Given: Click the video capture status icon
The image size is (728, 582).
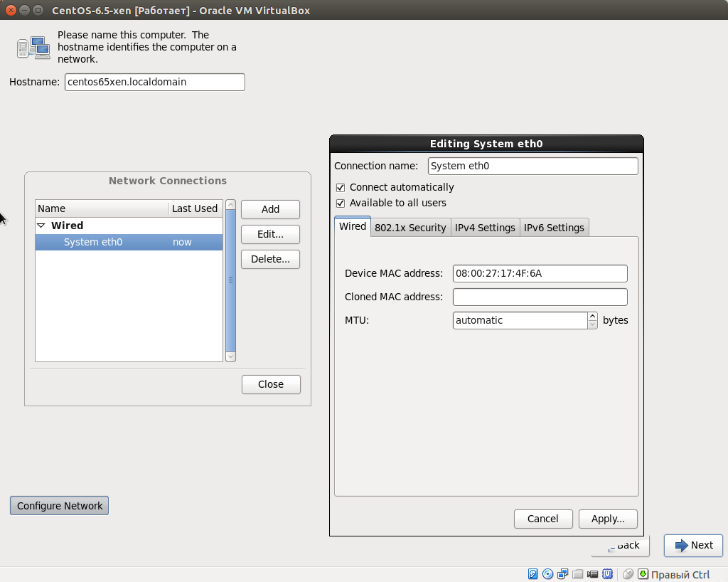Looking at the screenshot, I should coord(592,574).
